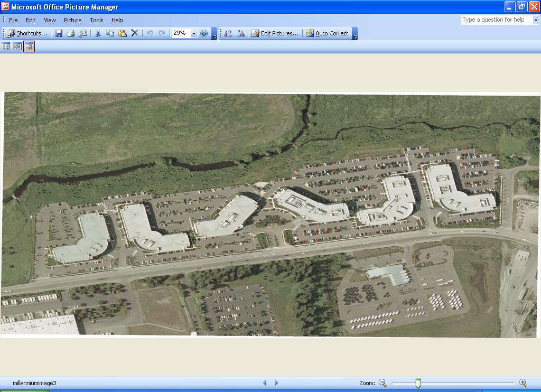The height and width of the screenshot is (392, 541).
Task: Click the Undo arrow icon
Action: tap(150, 33)
